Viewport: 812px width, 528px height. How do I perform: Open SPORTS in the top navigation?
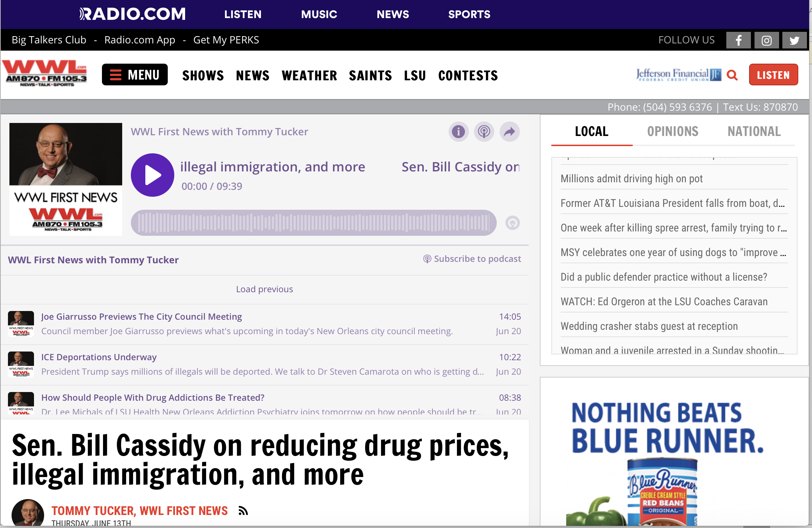[469, 14]
